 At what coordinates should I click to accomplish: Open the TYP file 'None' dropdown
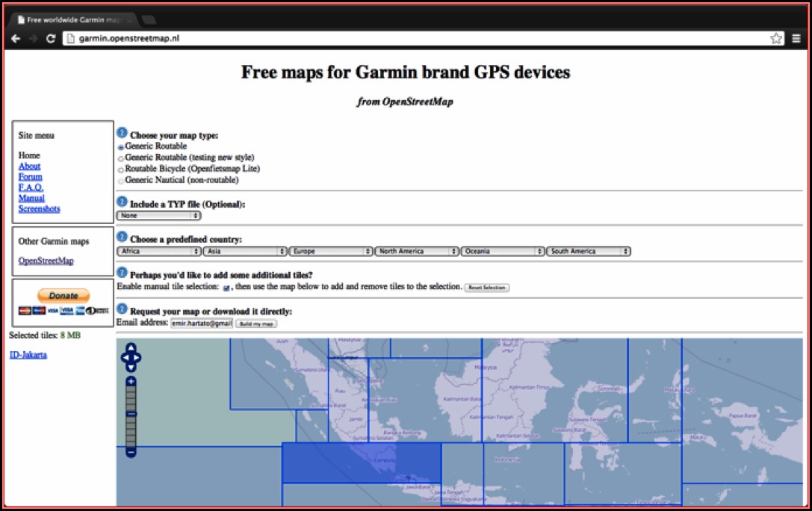click(x=159, y=215)
